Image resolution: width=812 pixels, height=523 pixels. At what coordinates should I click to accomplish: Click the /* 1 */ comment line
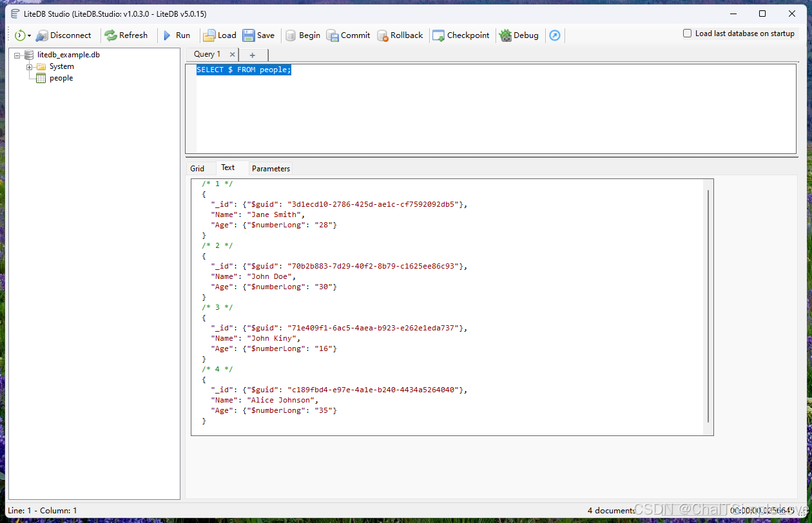pos(217,184)
